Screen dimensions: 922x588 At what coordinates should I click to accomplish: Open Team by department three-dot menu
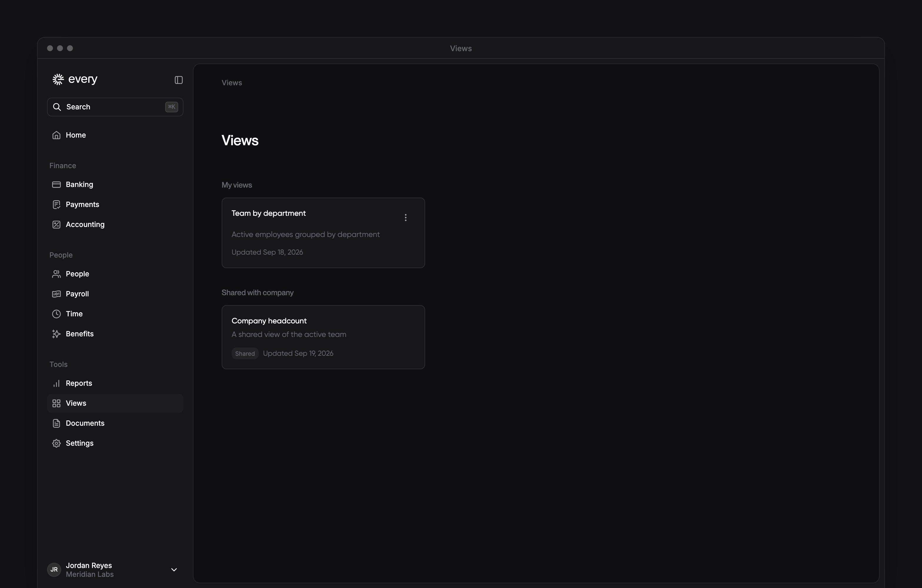coord(405,218)
